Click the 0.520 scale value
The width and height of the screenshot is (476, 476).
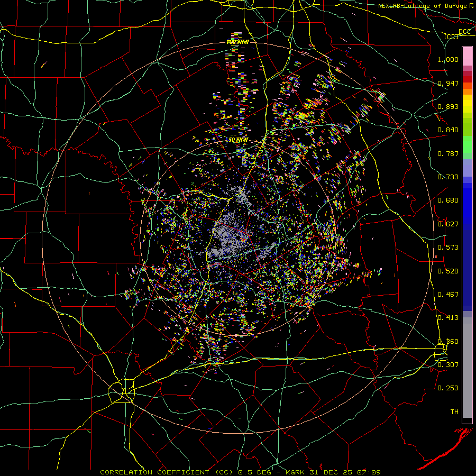click(448, 271)
